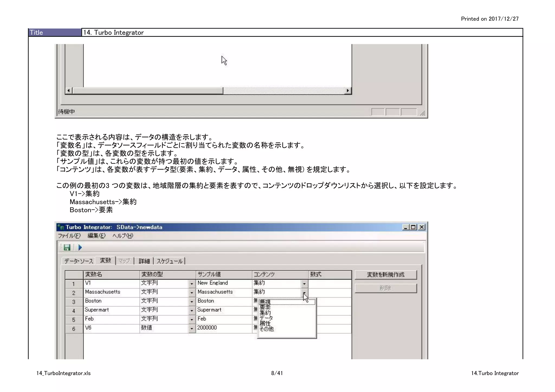Minimize the Turbo Integrator window

click(405, 227)
